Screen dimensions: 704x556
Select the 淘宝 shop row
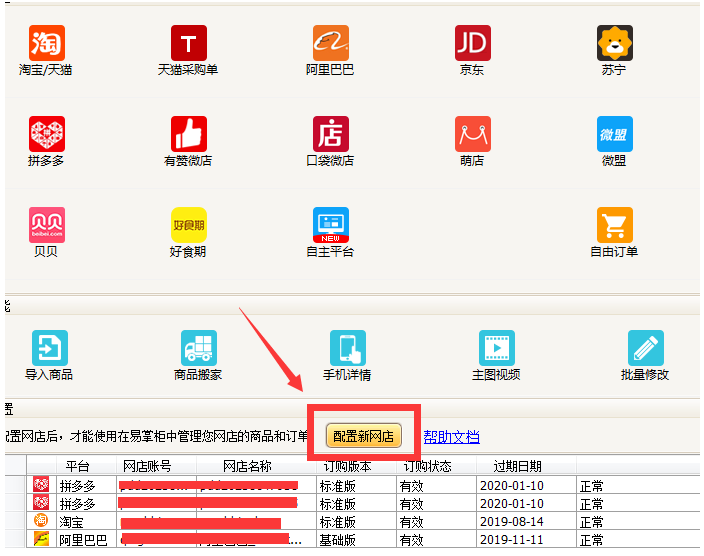coord(363,521)
